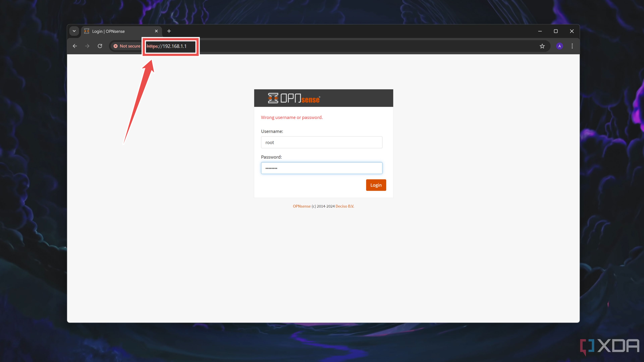Click the orange Login button

(x=376, y=185)
